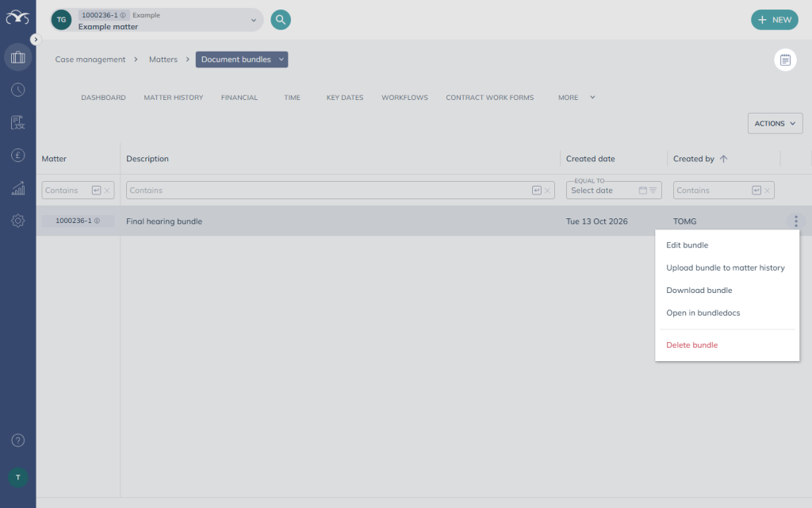Select the Final hearing bundle description

click(x=164, y=221)
